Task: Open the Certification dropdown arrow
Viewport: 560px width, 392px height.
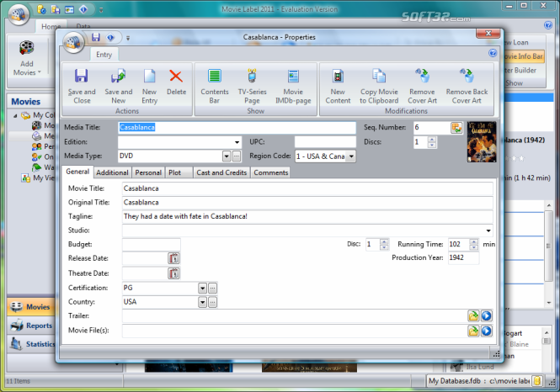Action: [x=202, y=288]
